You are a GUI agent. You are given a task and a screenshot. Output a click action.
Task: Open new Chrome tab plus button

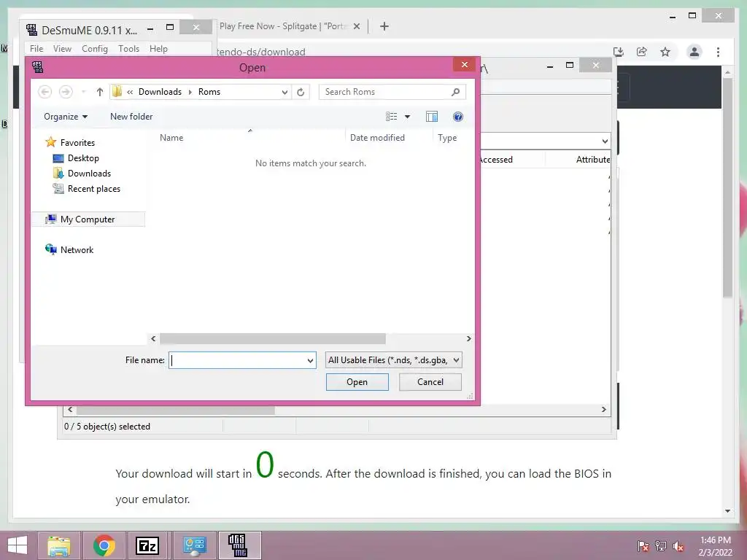click(x=384, y=27)
